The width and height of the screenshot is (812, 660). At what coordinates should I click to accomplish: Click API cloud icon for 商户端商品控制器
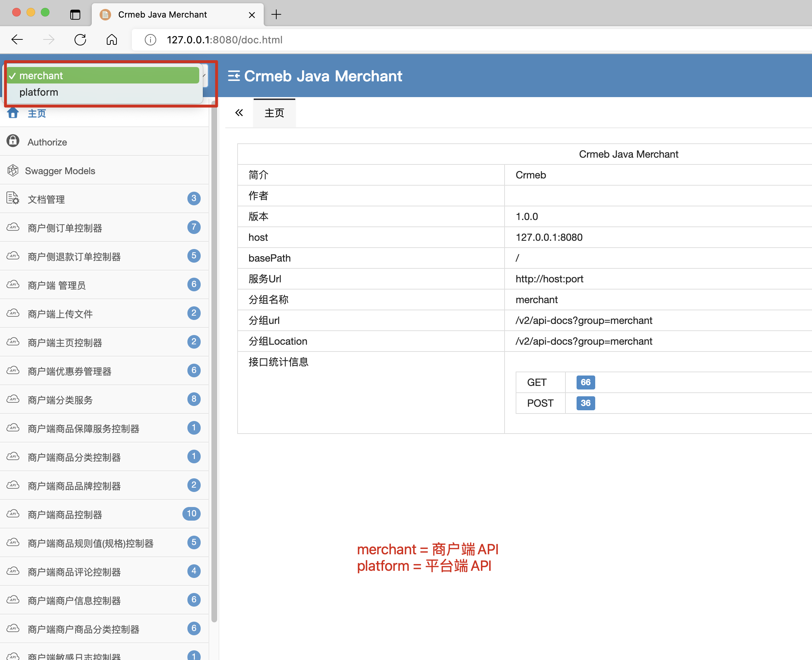13,513
